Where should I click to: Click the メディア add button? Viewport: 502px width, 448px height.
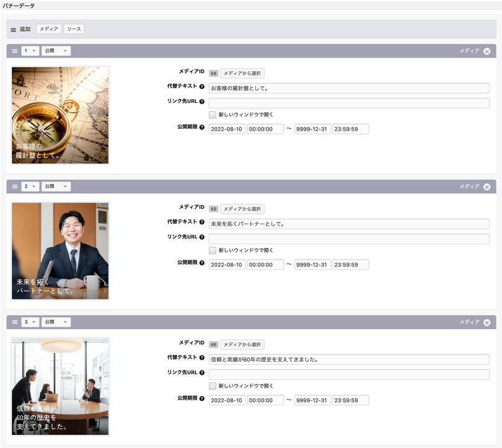click(x=49, y=29)
